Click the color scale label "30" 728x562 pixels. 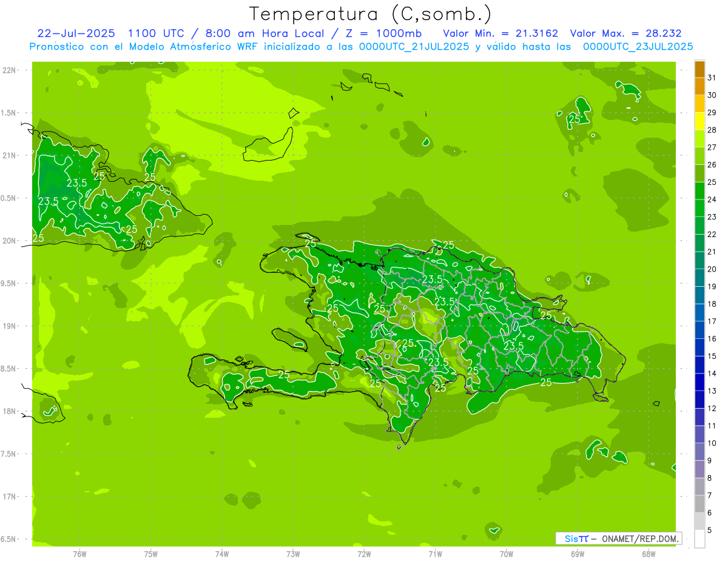click(712, 95)
